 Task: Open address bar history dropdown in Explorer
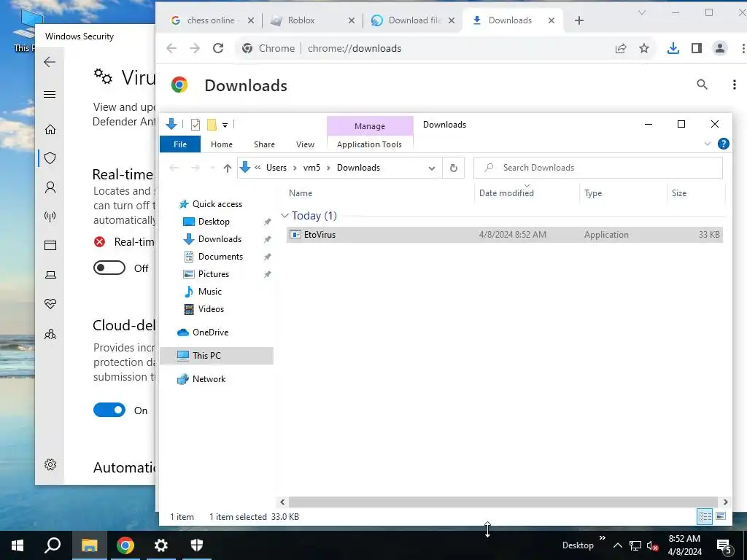pyautogui.click(x=432, y=168)
